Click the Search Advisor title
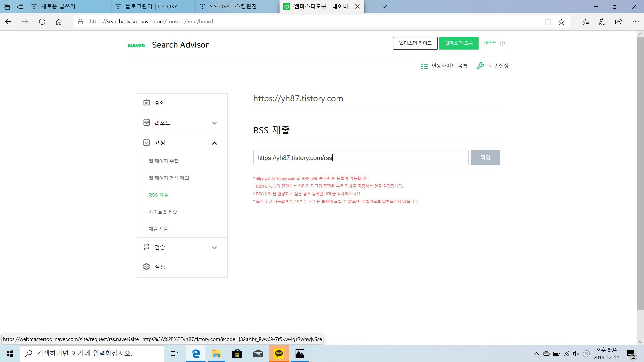 point(180,45)
